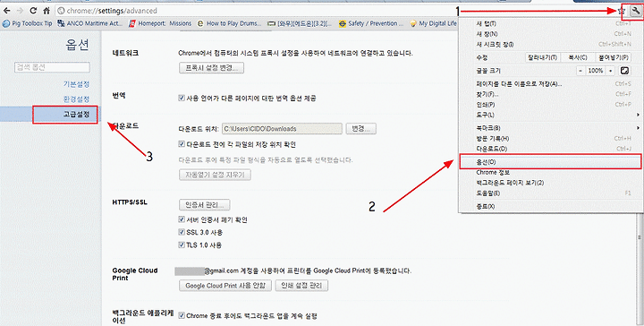Open the [와우][에드온][3.2] bookmark
The image size is (644, 326).
300,23
